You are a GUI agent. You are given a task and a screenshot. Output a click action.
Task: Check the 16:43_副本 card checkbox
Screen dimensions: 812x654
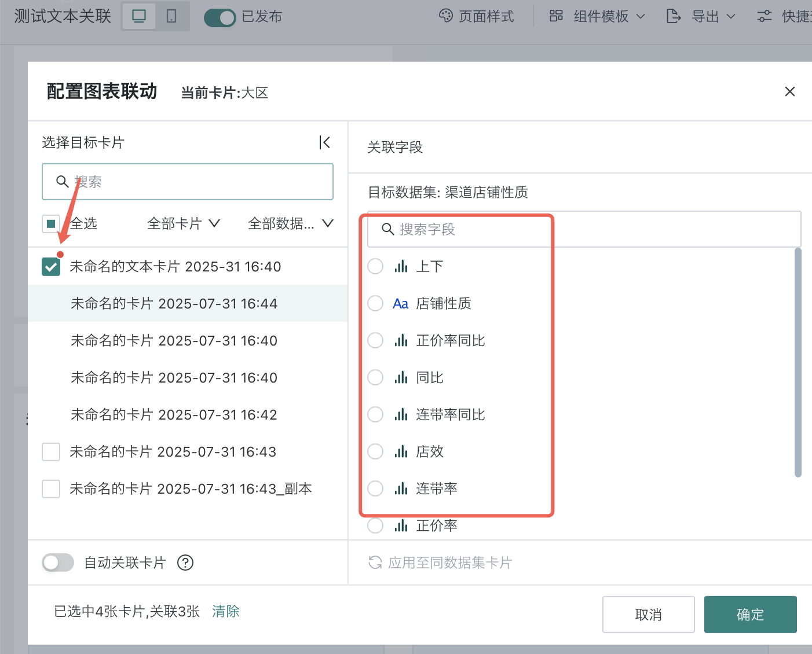51,488
